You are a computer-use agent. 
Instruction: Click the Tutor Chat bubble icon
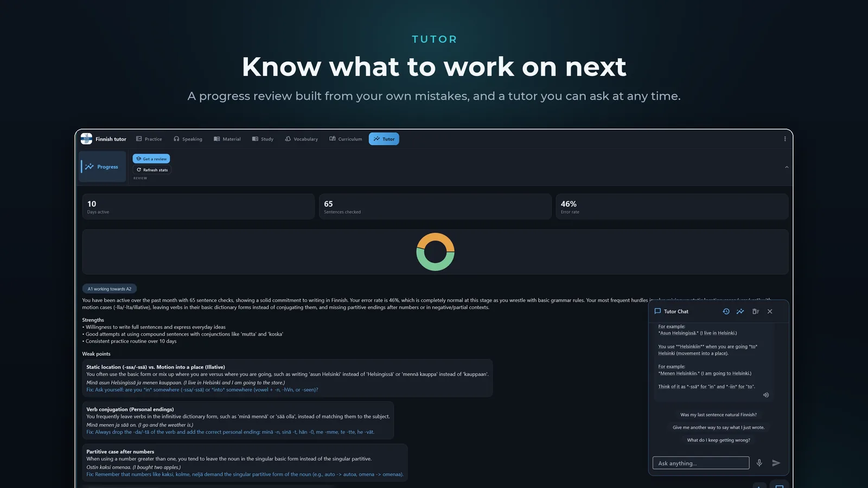point(658,311)
